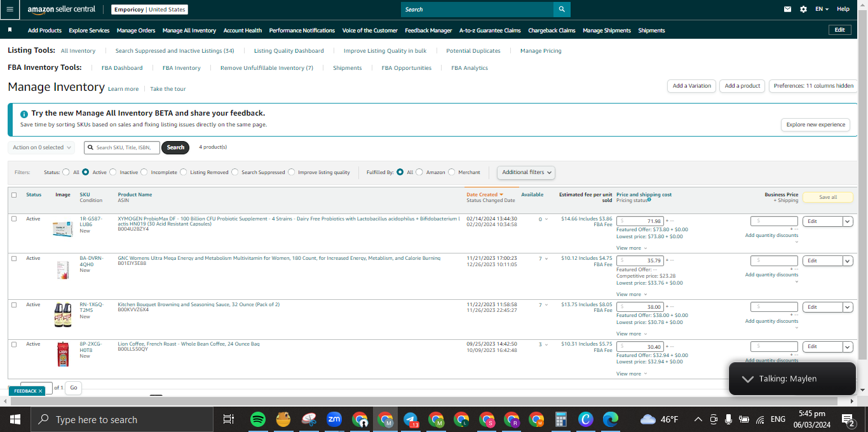Collapse the 'Talking: Maylen' popup chevron
This screenshot has width=868, height=432.
click(x=748, y=379)
